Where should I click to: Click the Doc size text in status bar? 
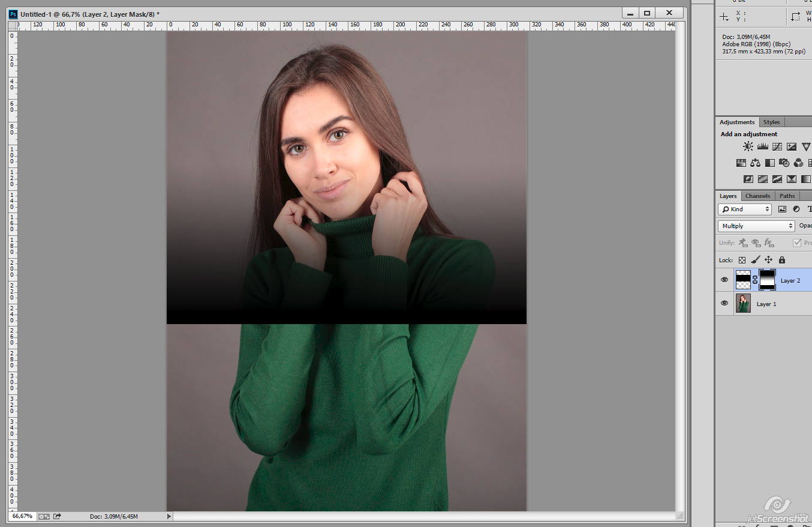(114, 516)
